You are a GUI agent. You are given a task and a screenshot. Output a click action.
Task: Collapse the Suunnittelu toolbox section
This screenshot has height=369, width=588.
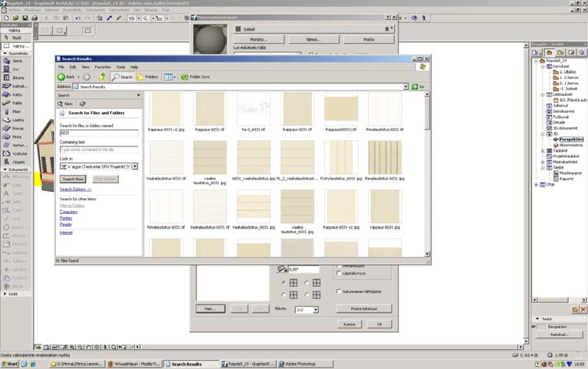(5, 53)
